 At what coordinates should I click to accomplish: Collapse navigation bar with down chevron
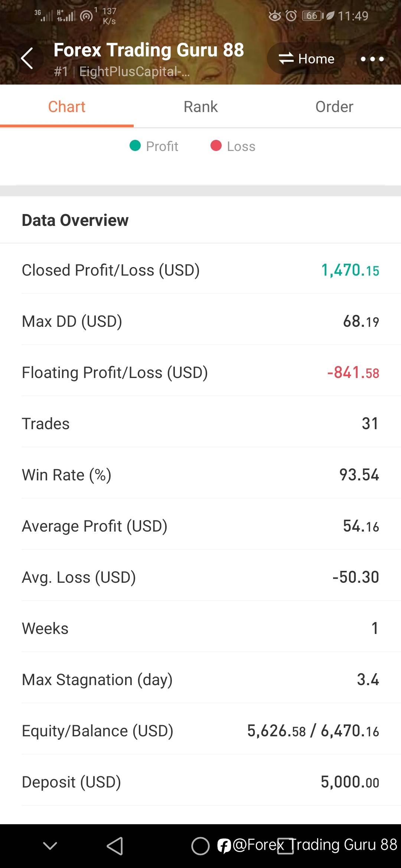point(50,846)
